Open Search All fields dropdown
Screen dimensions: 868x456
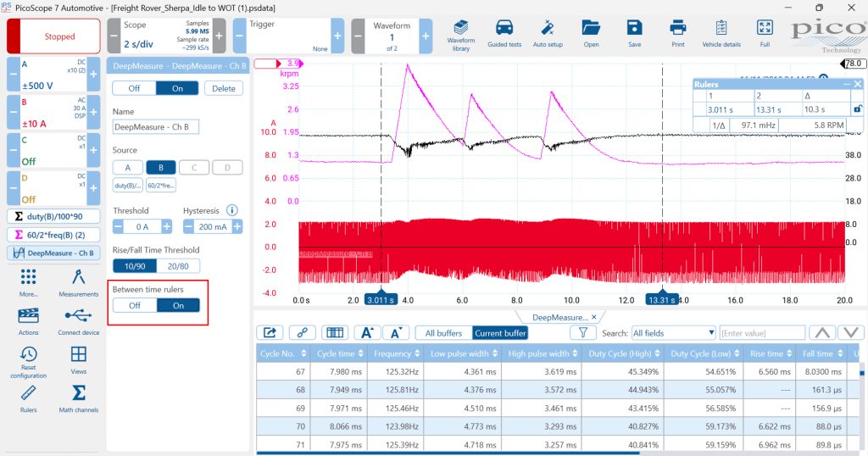pos(674,333)
